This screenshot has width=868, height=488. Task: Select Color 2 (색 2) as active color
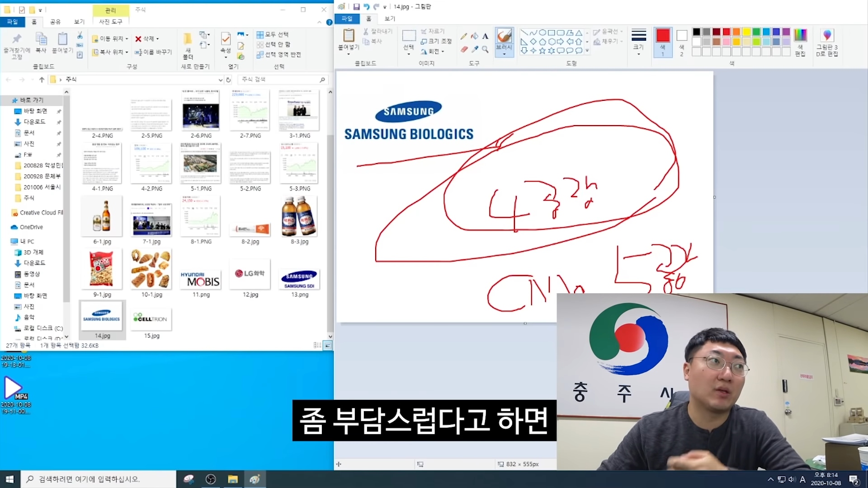pyautogui.click(x=682, y=42)
